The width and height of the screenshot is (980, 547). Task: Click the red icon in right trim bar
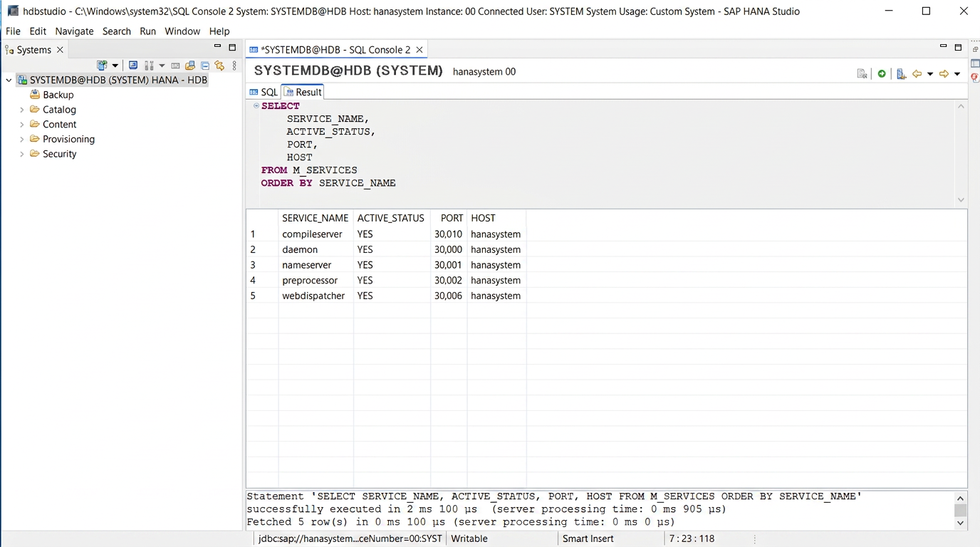point(975,78)
